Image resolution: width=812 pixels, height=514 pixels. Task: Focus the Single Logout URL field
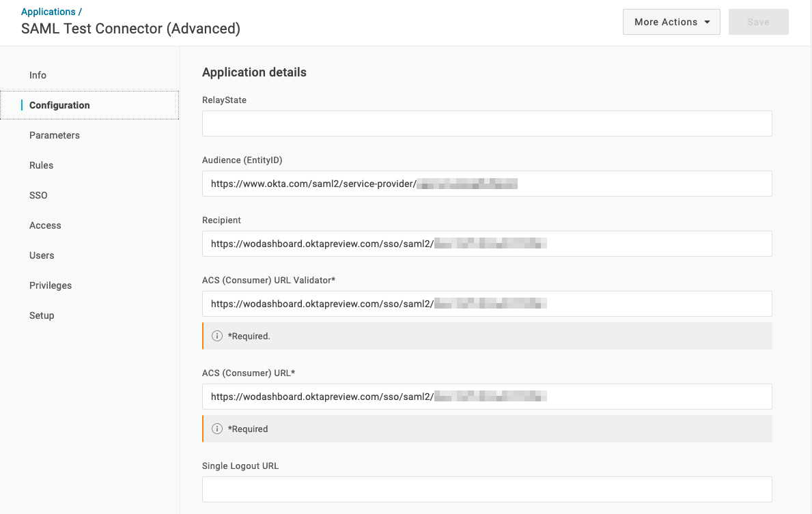click(486, 489)
